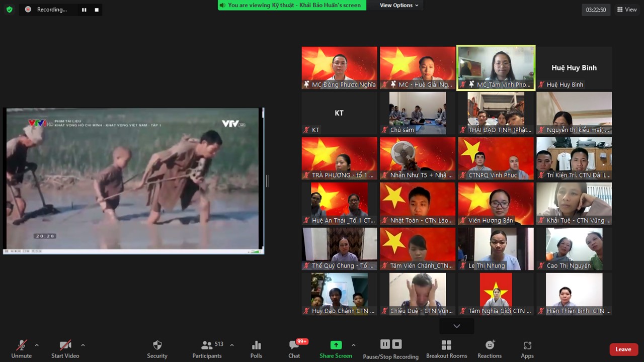The height and width of the screenshot is (362, 644).
Task: Leave the meeting
Action: (x=623, y=349)
